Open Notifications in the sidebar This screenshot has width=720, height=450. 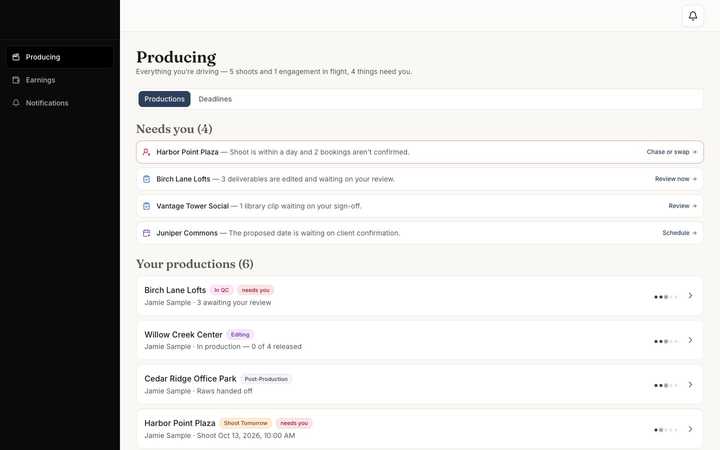click(x=60, y=103)
